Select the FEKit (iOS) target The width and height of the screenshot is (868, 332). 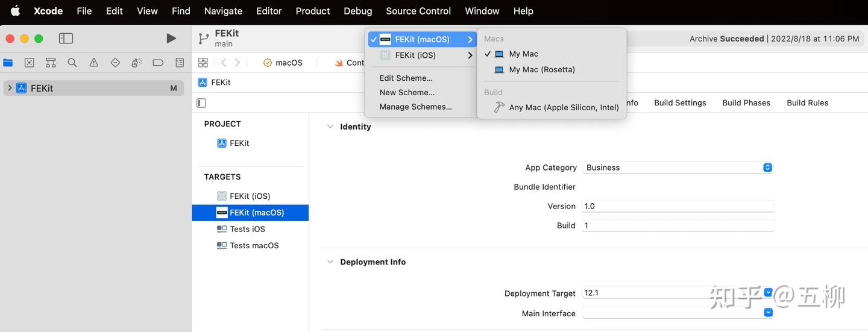(x=250, y=196)
